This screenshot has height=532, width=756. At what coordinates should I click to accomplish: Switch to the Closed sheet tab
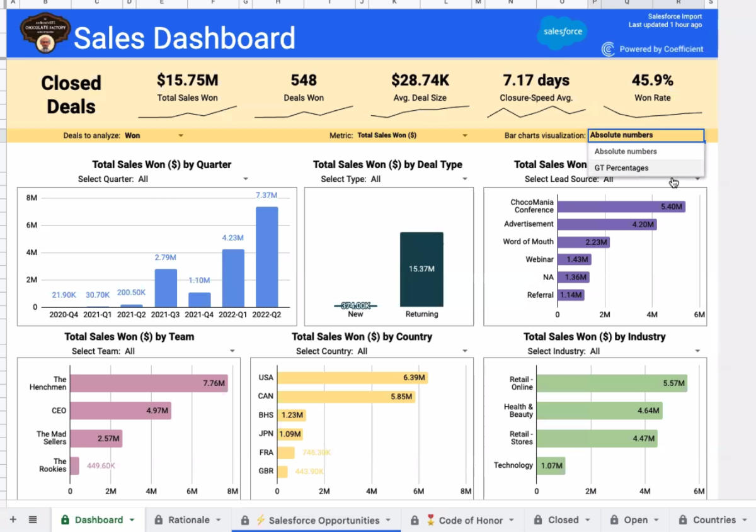(563, 520)
